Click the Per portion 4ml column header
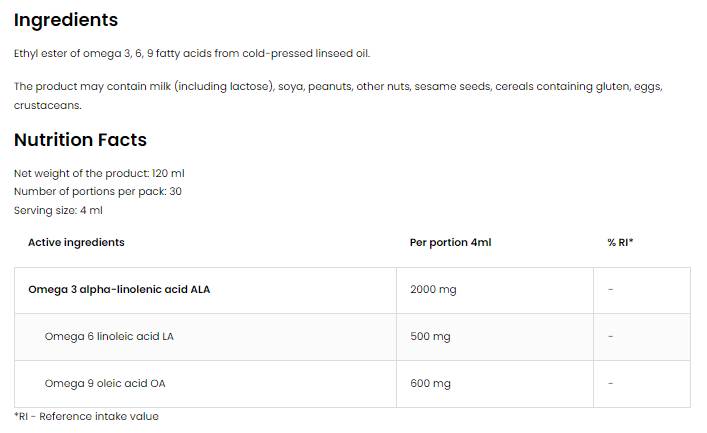This screenshot has width=707, height=433. [x=450, y=242]
